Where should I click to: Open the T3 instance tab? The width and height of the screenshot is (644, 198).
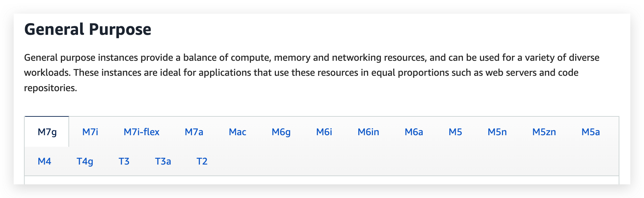124,161
